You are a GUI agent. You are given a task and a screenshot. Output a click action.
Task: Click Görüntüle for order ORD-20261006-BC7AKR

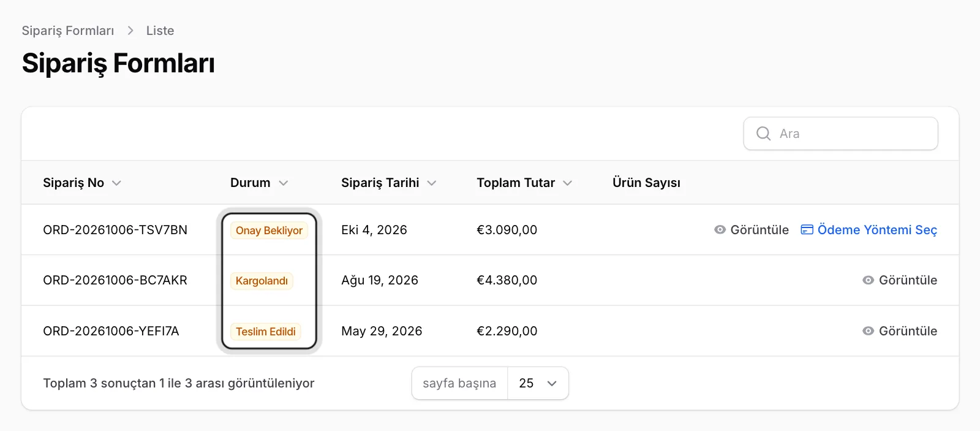pos(900,280)
